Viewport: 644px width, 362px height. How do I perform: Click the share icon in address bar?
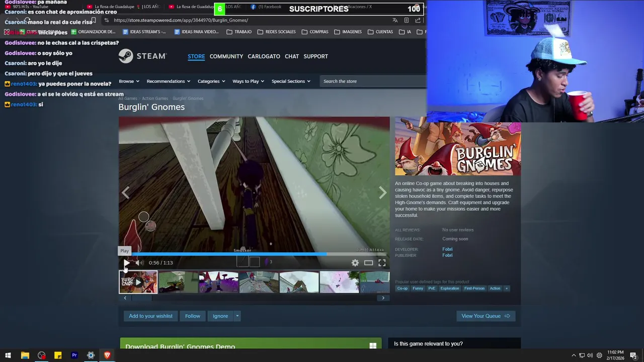pyautogui.click(x=418, y=20)
